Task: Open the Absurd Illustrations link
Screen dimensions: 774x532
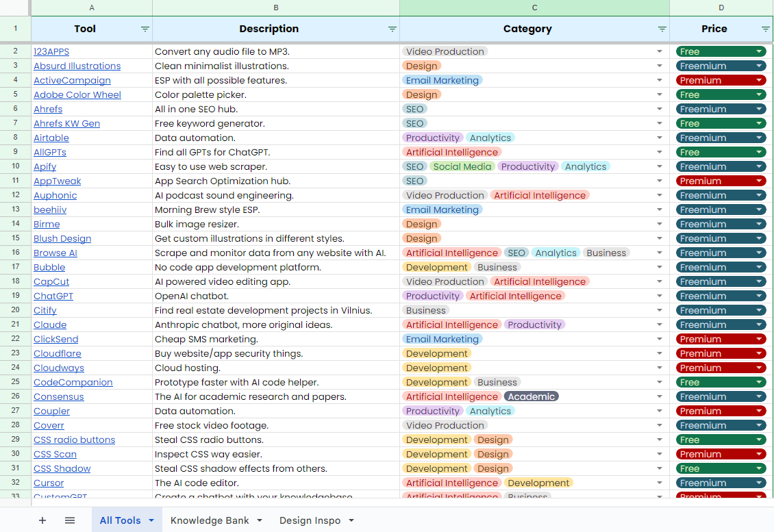Action: [x=77, y=66]
